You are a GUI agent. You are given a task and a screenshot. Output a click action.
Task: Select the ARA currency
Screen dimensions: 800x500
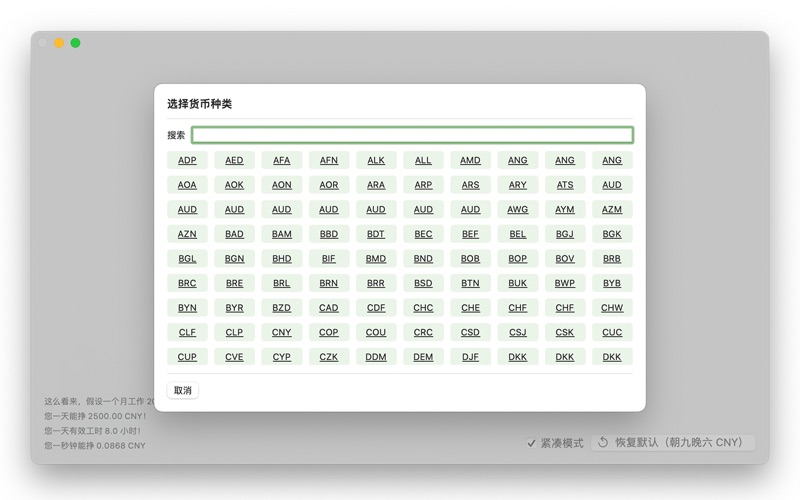376,185
